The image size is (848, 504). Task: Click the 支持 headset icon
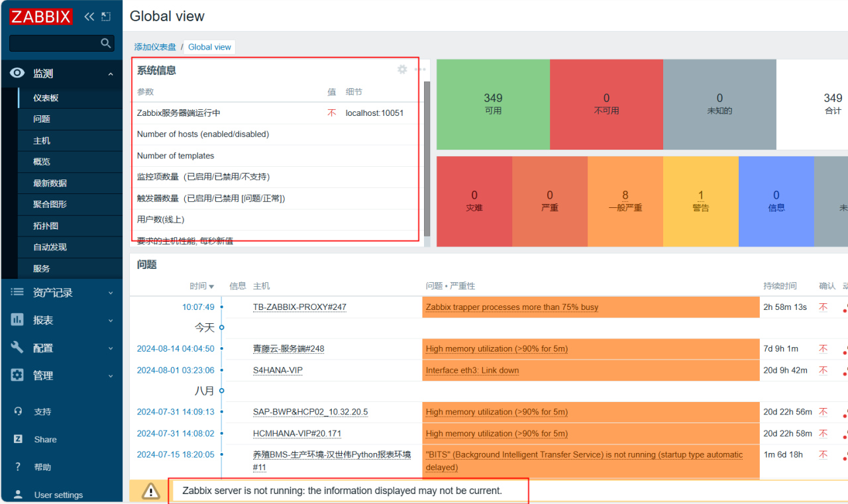pos(19,411)
